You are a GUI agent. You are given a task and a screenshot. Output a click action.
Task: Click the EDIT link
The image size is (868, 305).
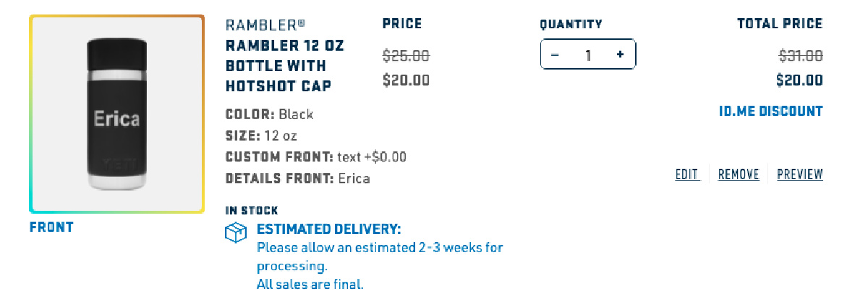[x=687, y=175]
